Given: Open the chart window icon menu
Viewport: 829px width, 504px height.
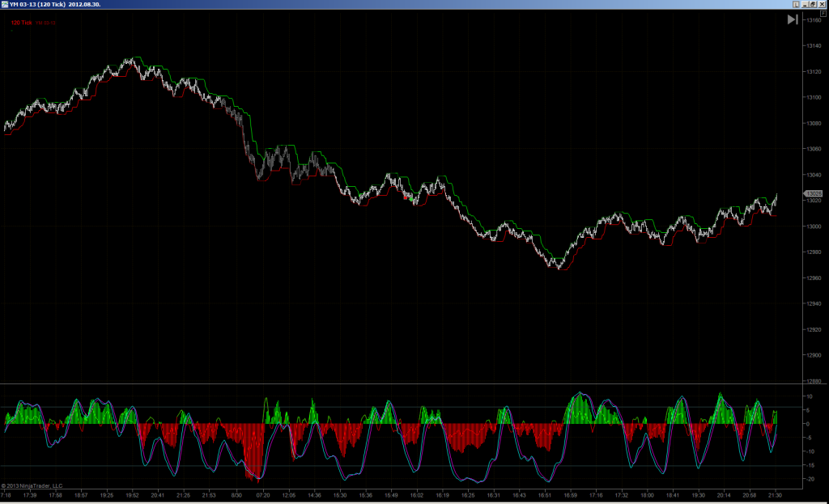Looking at the screenshot, I should coord(5,4).
